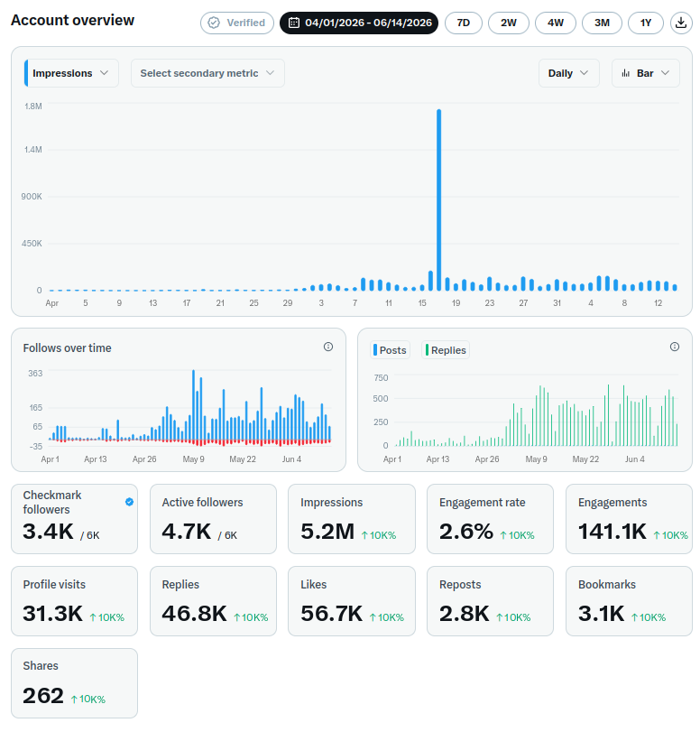Select the Shares 262 card
This screenshot has width=700, height=732.
[75, 683]
